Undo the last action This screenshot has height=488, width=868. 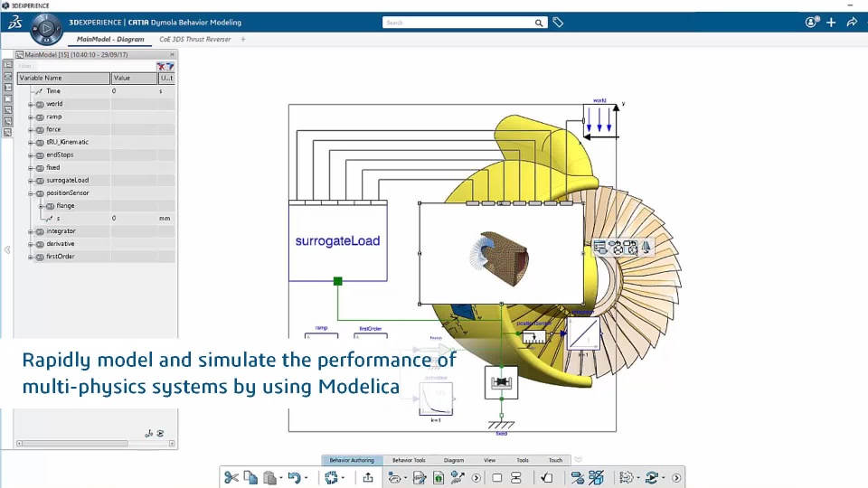pos(294,477)
